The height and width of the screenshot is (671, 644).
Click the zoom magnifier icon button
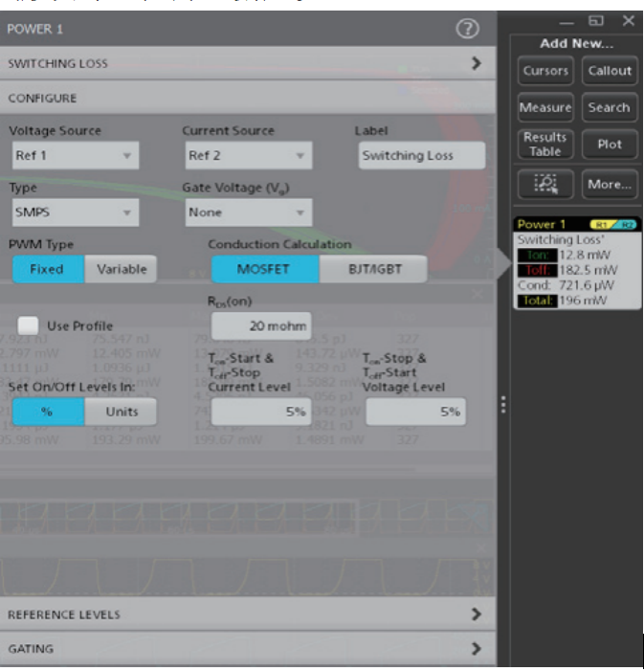(545, 183)
